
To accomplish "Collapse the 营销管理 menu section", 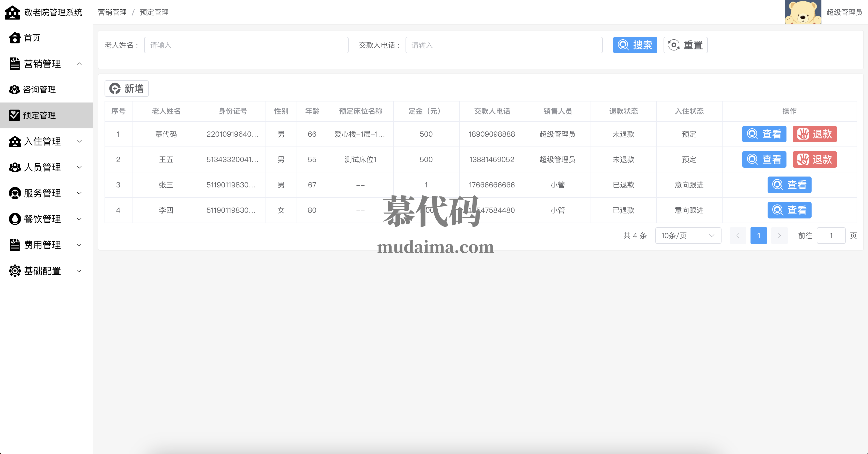I will tap(79, 64).
